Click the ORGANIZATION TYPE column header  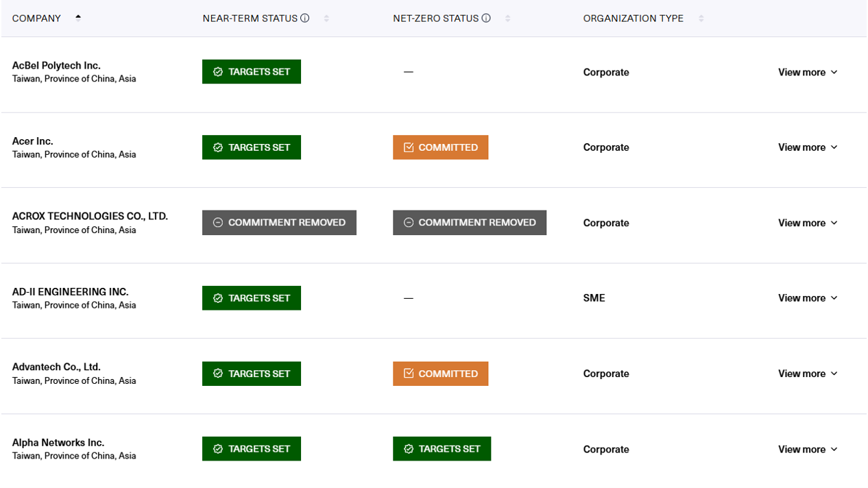coord(633,19)
